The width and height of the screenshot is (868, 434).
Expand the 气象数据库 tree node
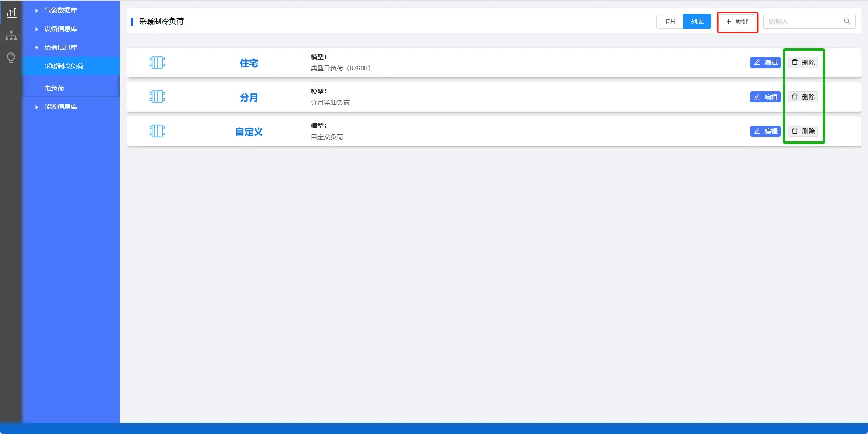click(x=37, y=10)
